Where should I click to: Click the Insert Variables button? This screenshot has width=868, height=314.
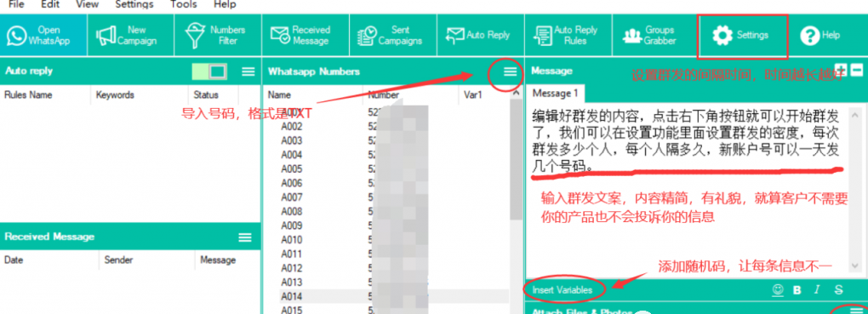click(x=562, y=289)
